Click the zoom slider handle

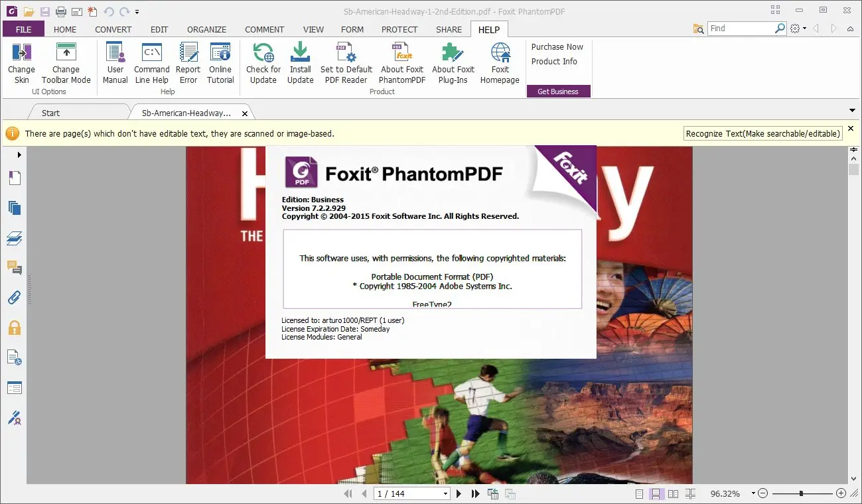coord(802,493)
